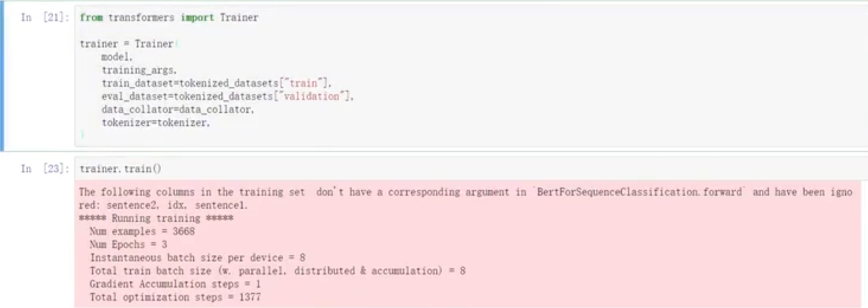
Task: Click the blue selected-cell bar at left
Action: 2,77
